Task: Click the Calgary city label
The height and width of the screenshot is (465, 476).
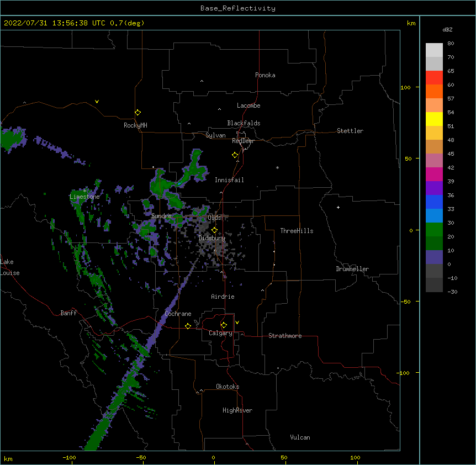Action: click(220, 333)
